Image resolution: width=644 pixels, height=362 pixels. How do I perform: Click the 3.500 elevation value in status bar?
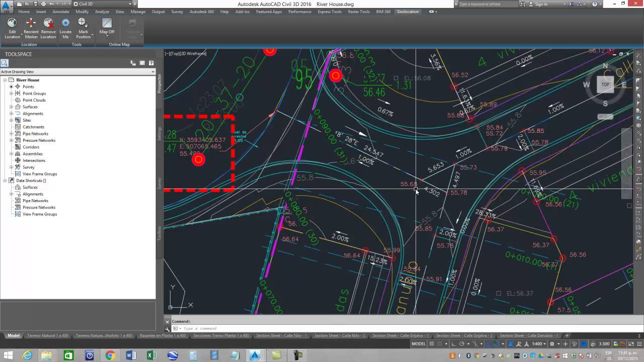[604, 344]
